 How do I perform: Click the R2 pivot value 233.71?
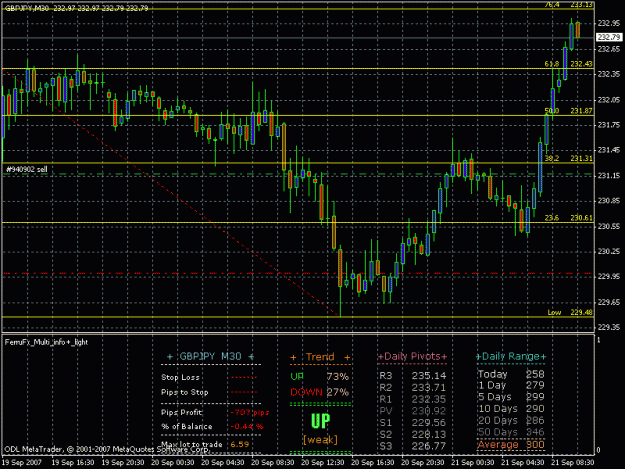coord(429,387)
